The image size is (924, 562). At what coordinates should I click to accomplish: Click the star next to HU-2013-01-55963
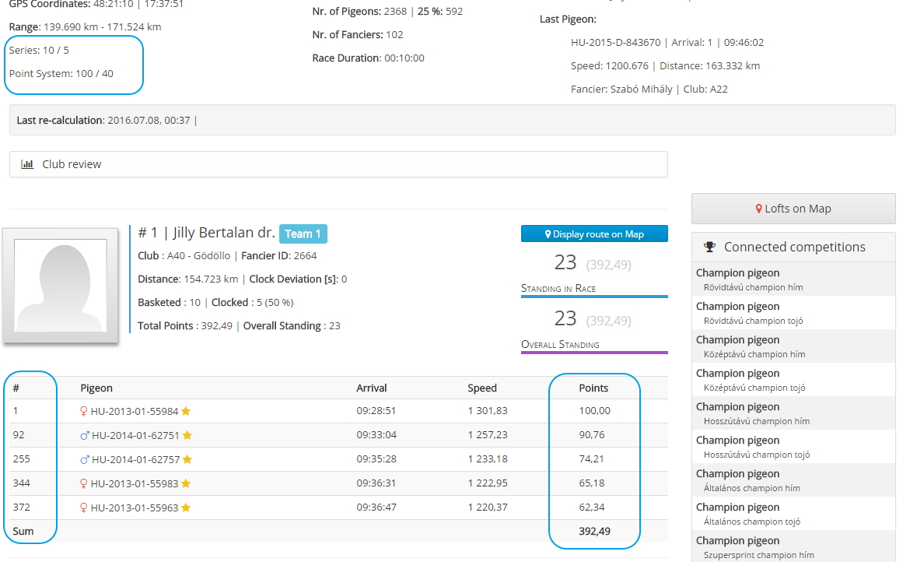(186, 508)
